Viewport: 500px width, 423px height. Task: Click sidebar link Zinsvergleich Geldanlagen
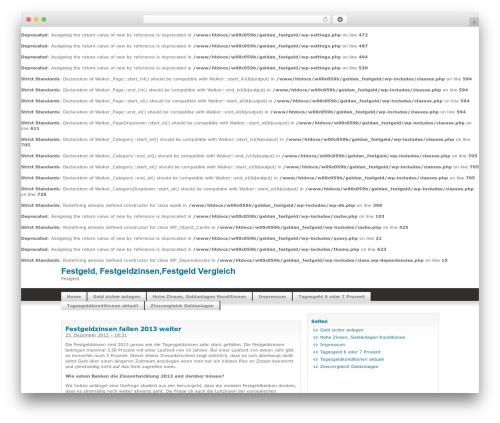[x=349, y=367]
